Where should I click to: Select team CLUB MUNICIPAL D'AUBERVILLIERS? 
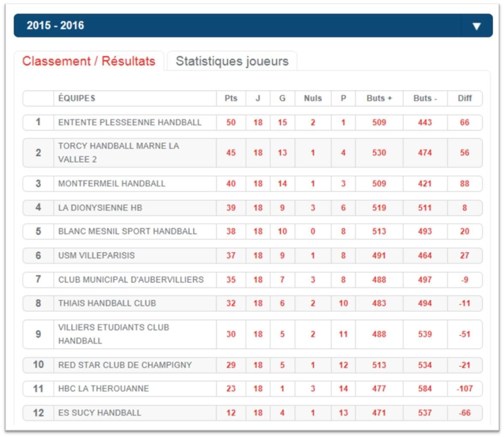131,280
